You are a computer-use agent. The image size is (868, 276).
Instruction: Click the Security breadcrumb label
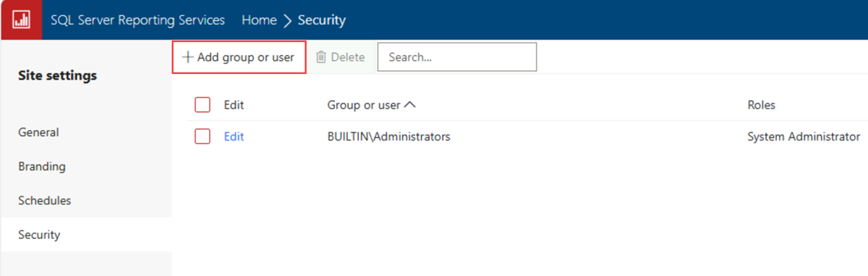tap(322, 20)
